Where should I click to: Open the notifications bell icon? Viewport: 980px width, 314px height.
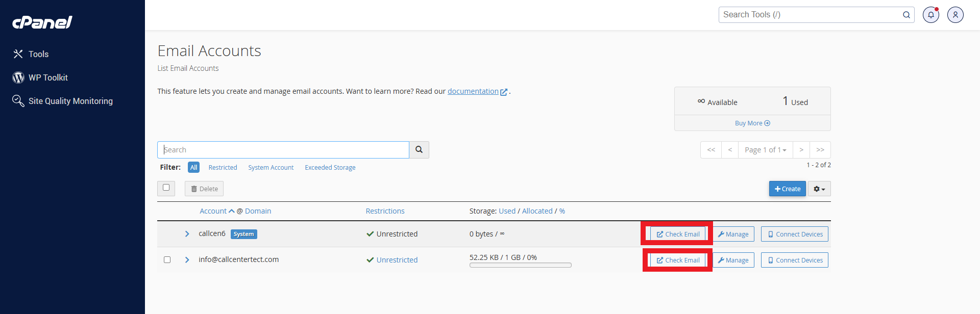coord(930,15)
